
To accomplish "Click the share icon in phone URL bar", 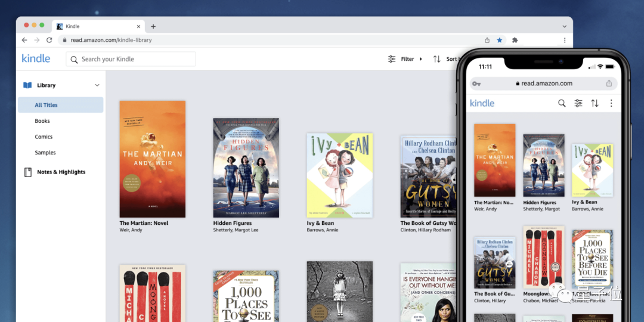I will coord(609,83).
